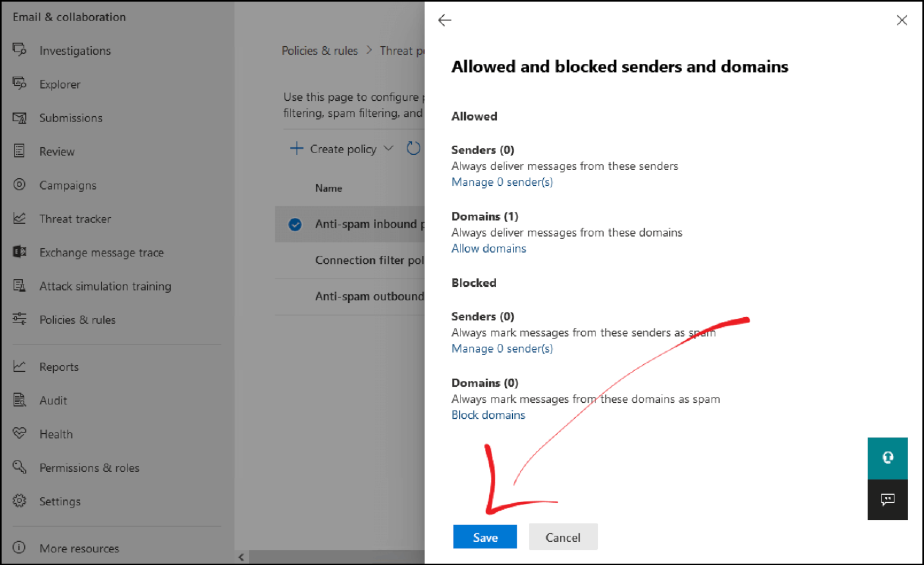Open Explorer in the sidebar
The height and width of the screenshot is (566, 924).
click(60, 84)
